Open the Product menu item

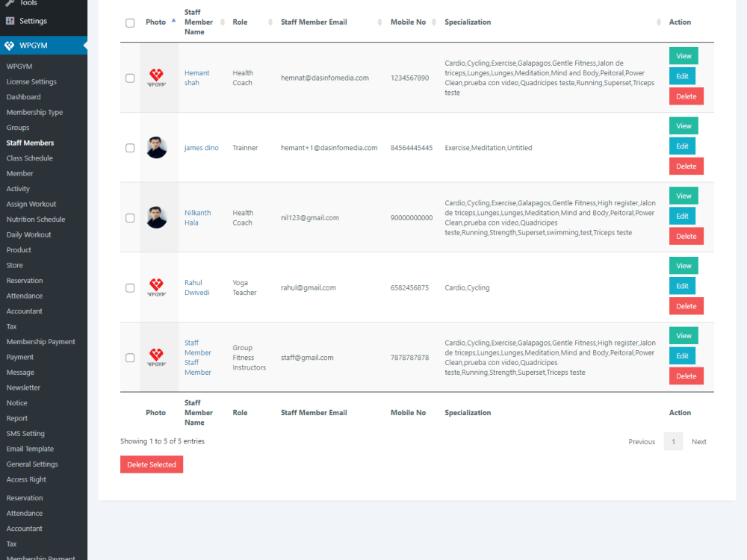pos(19,250)
